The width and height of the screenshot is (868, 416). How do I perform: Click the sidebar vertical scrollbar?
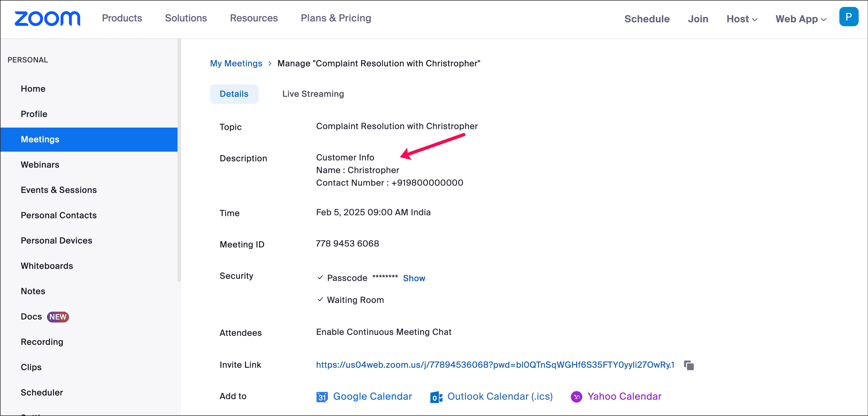click(x=179, y=160)
